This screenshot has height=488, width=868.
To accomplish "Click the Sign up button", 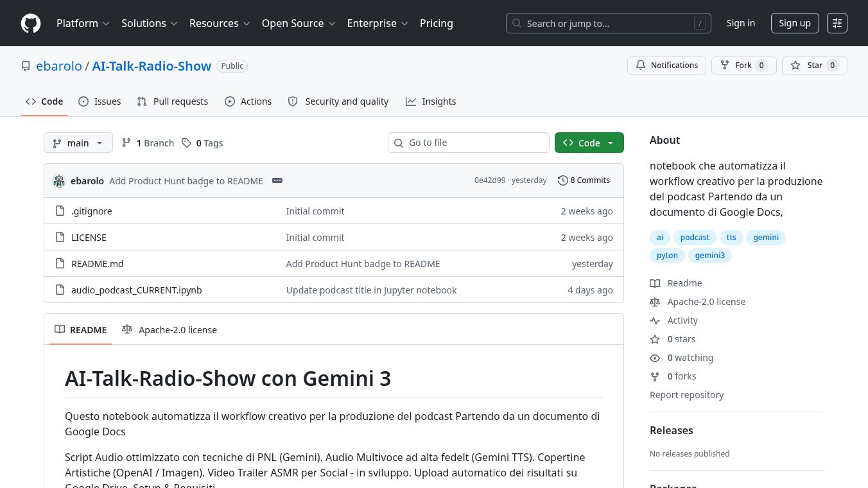I will pyautogui.click(x=795, y=23).
